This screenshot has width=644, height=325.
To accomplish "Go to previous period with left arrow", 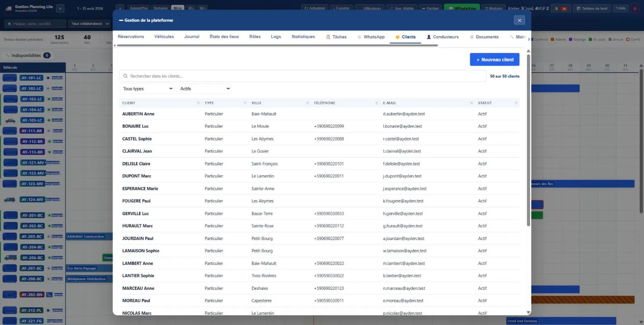I will click(x=60, y=8).
